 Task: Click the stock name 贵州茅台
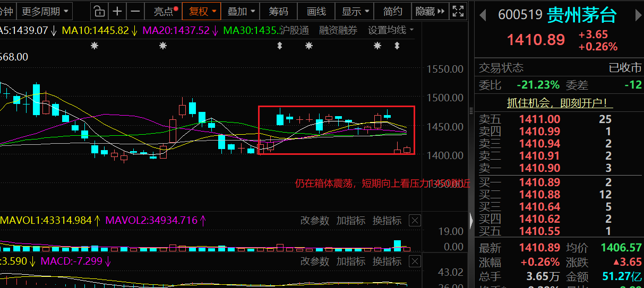point(582,15)
